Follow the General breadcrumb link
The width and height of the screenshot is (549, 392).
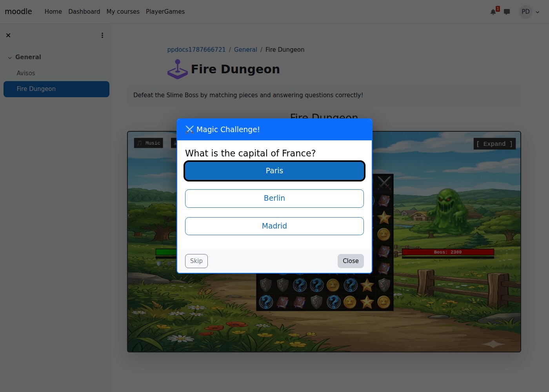click(x=245, y=50)
